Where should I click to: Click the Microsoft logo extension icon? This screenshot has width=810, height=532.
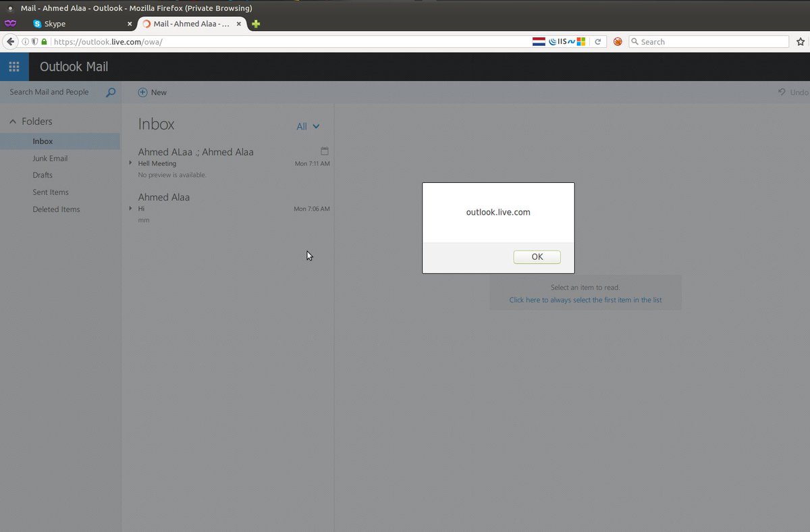click(x=580, y=42)
